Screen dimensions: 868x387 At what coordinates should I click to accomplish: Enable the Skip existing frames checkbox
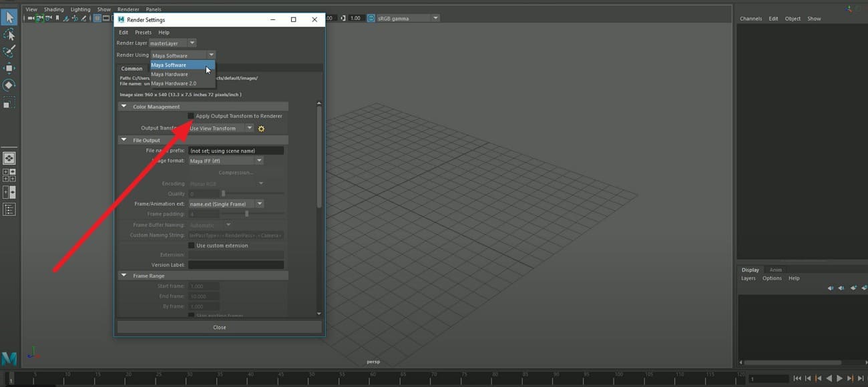[x=192, y=316]
